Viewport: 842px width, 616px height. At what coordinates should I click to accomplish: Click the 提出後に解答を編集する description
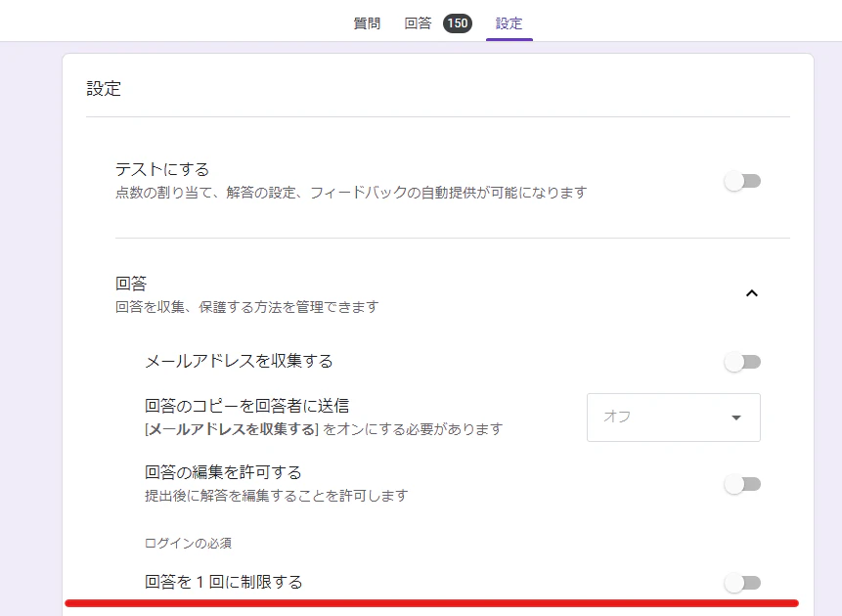click(x=277, y=495)
